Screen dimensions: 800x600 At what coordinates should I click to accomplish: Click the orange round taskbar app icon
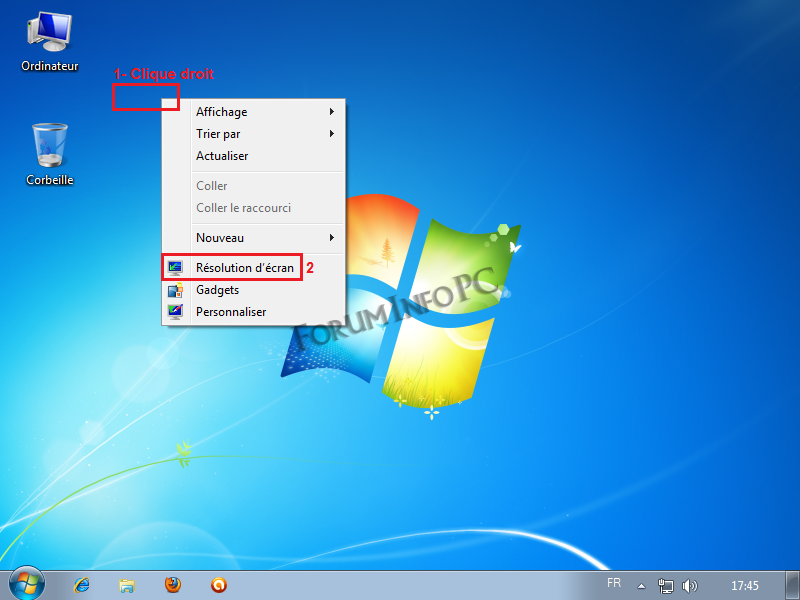[x=219, y=585]
